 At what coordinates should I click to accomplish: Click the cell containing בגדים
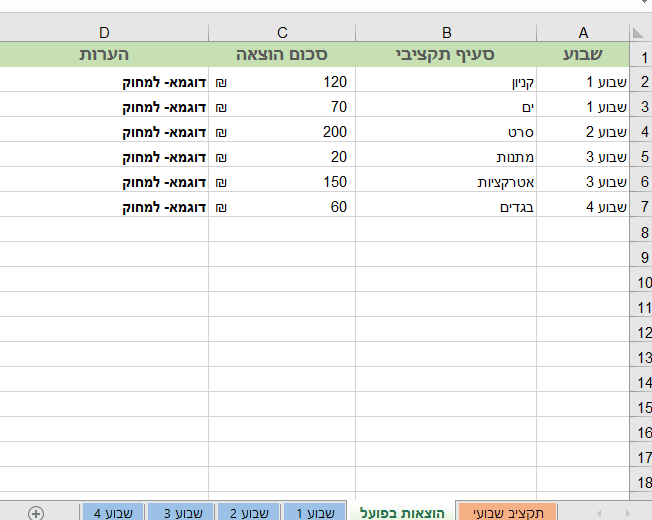[x=446, y=207]
